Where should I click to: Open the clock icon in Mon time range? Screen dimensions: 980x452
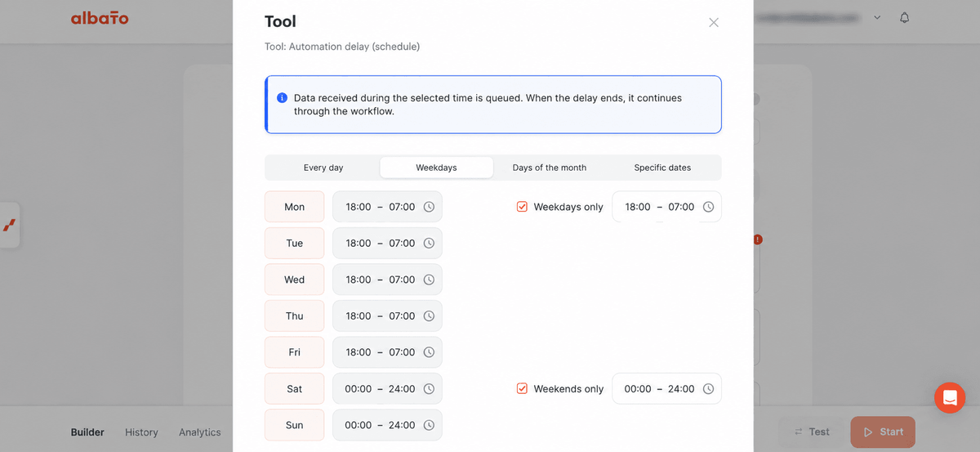(x=429, y=207)
